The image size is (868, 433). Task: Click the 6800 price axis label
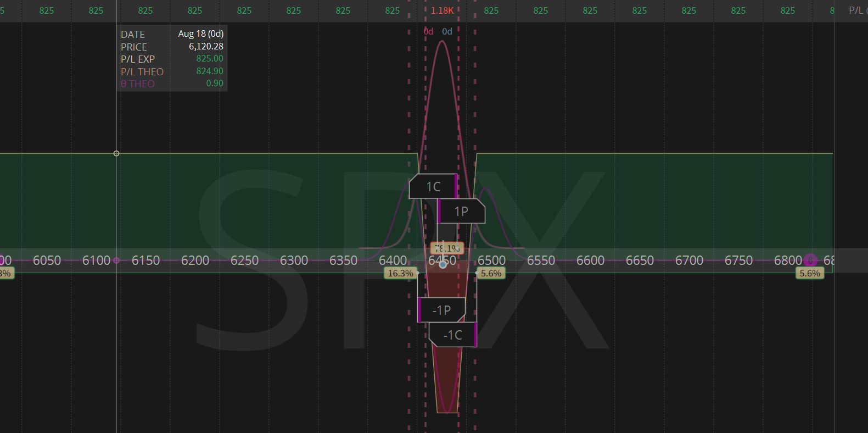tap(788, 260)
